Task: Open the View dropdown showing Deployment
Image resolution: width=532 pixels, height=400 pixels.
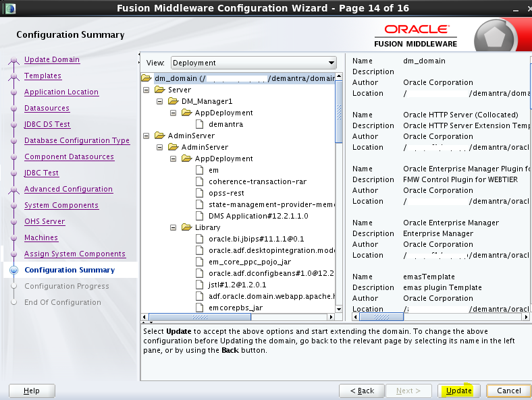Action: pos(254,63)
